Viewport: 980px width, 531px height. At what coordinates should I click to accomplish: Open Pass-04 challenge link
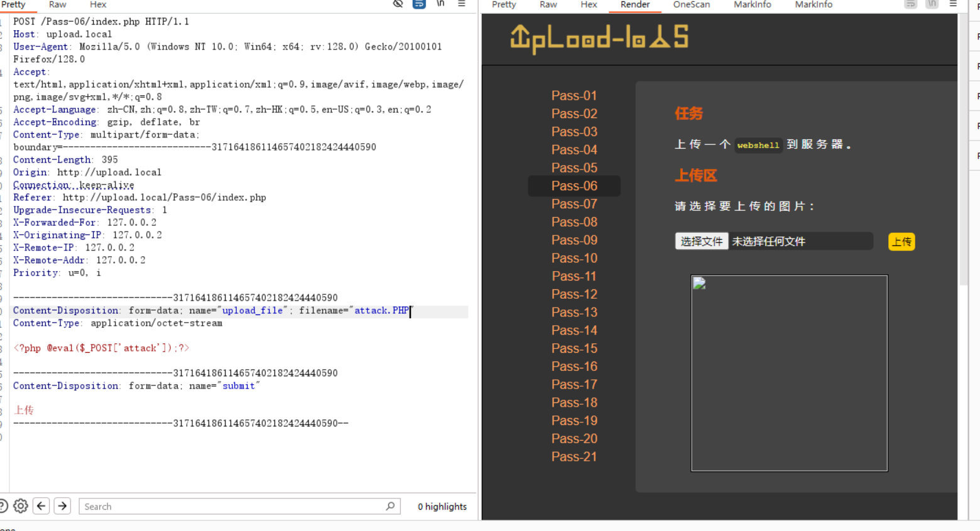point(574,150)
